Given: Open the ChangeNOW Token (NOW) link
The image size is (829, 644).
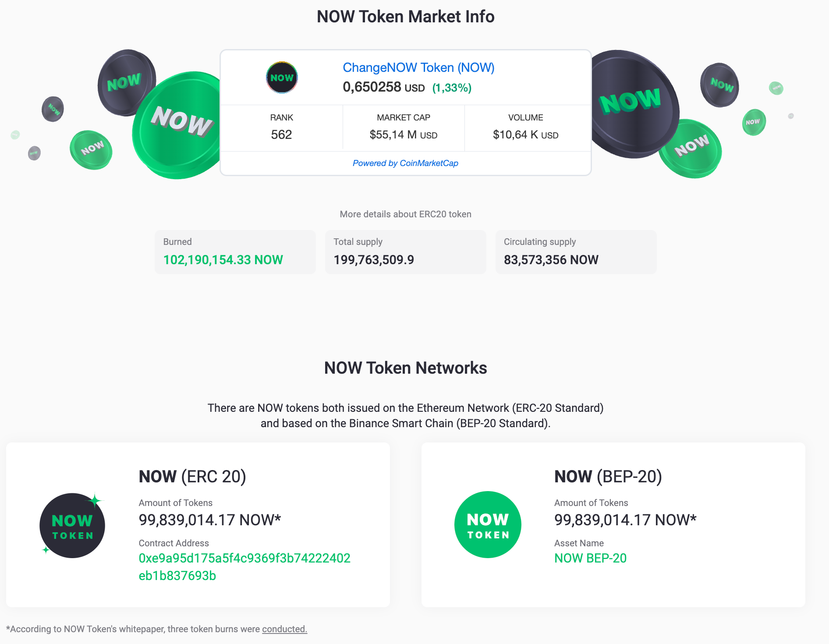Looking at the screenshot, I should point(418,67).
